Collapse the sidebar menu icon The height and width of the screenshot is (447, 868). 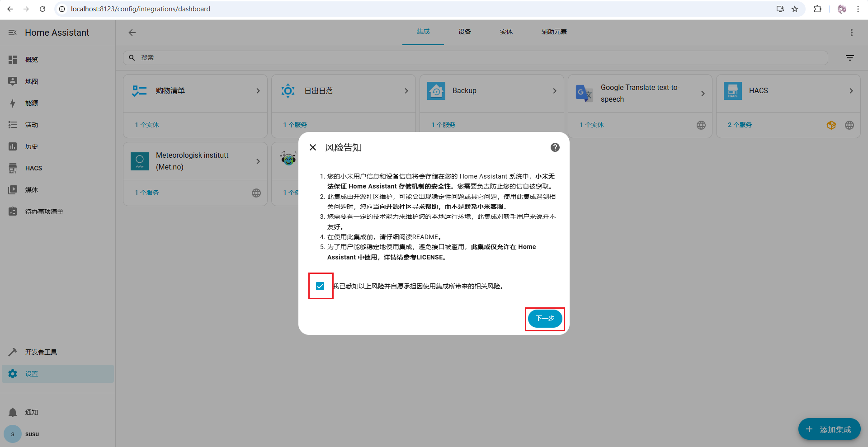[13, 33]
